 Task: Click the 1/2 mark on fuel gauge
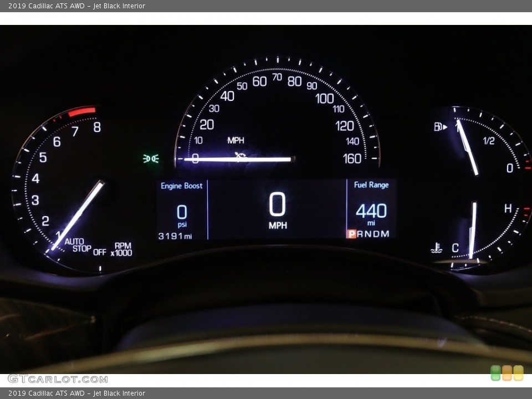tap(489, 141)
